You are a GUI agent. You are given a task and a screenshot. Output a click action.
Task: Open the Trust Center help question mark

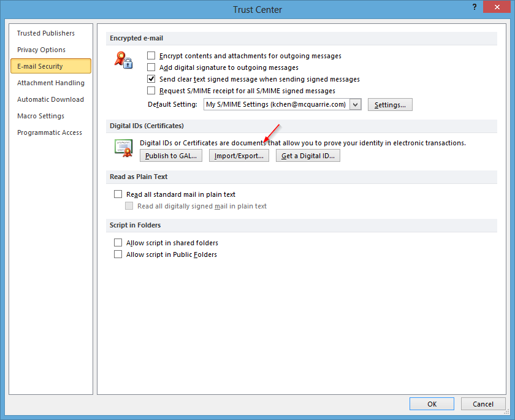coord(475,7)
